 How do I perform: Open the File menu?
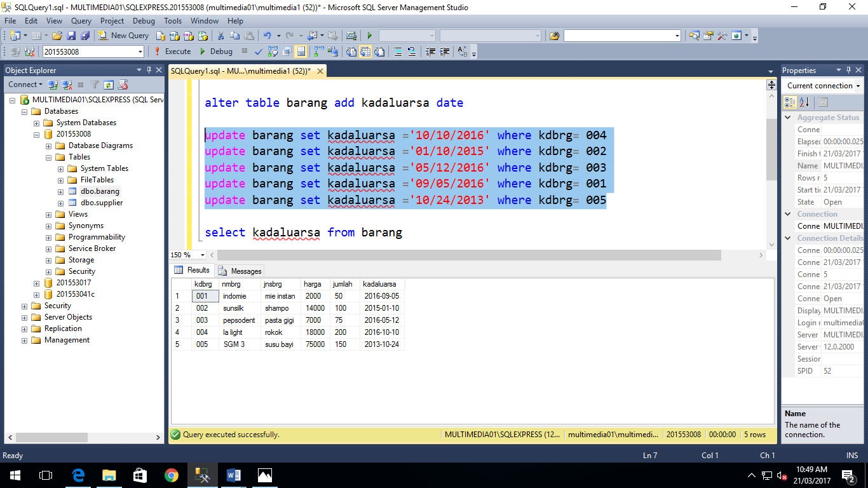click(x=10, y=21)
